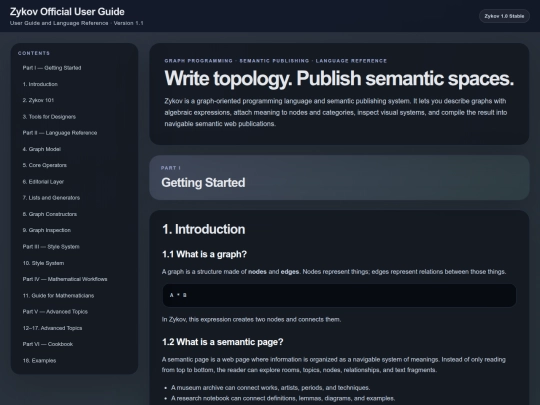Jump to 12–17. Advanced Topics
The width and height of the screenshot is (540, 405).
pos(52,328)
